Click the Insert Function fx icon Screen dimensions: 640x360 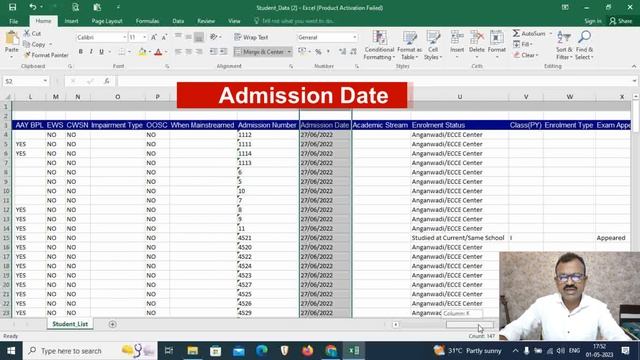point(107,81)
